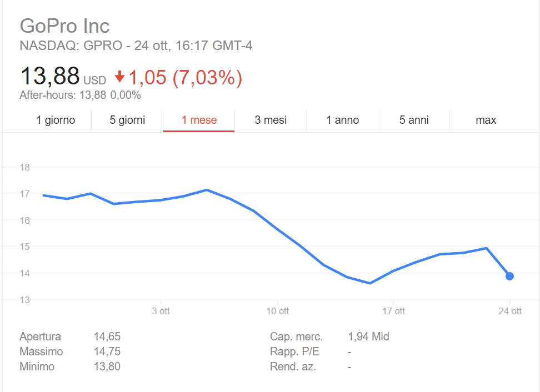Screen dimensions: 540x392
Task: Click the blue endpoint dot on chart
Action: tap(509, 276)
